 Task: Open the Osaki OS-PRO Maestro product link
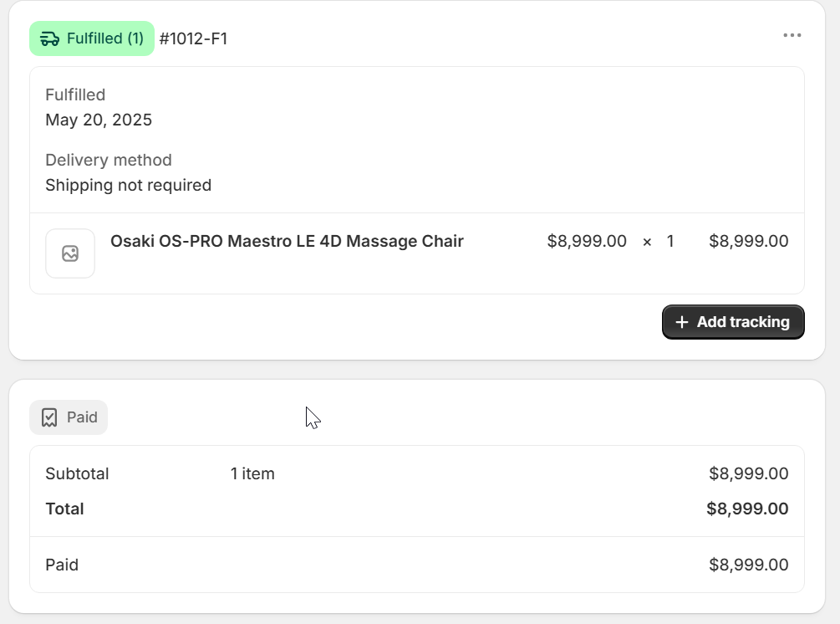(x=287, y=241)
